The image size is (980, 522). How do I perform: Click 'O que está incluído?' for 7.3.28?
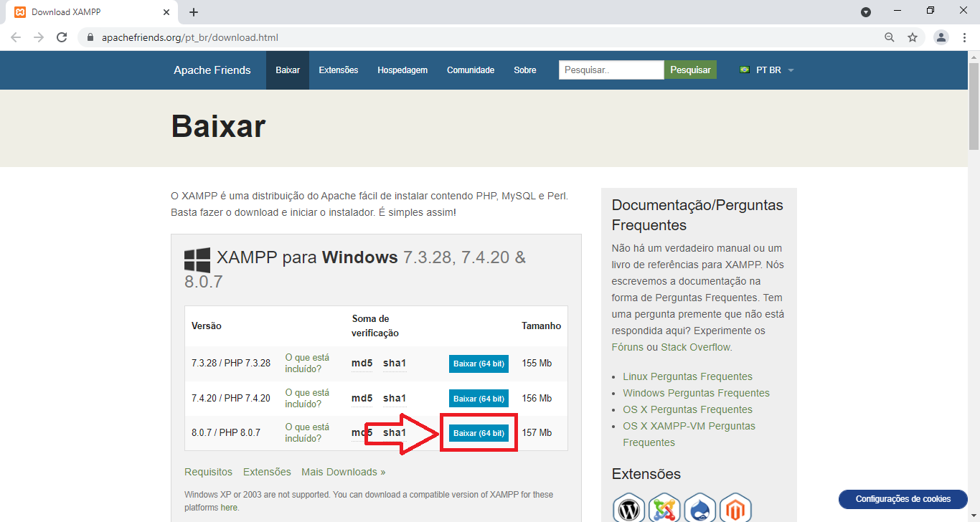click(x=307, y=364)
